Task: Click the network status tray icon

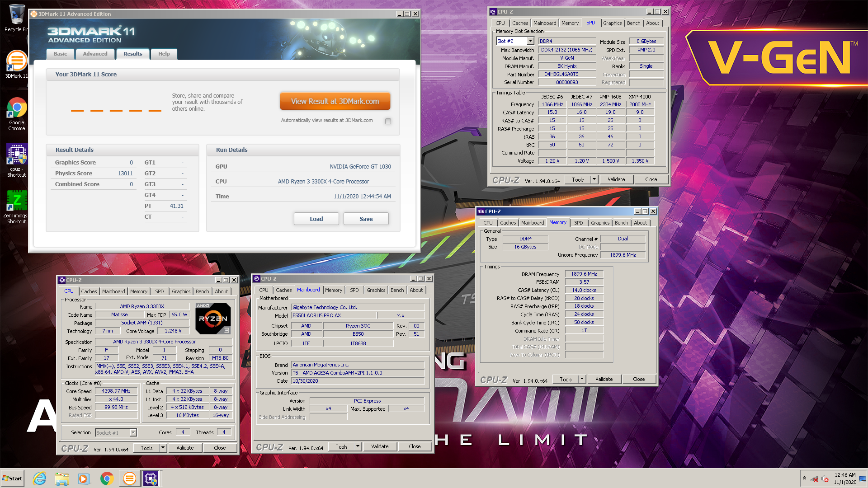Action: 814,479
